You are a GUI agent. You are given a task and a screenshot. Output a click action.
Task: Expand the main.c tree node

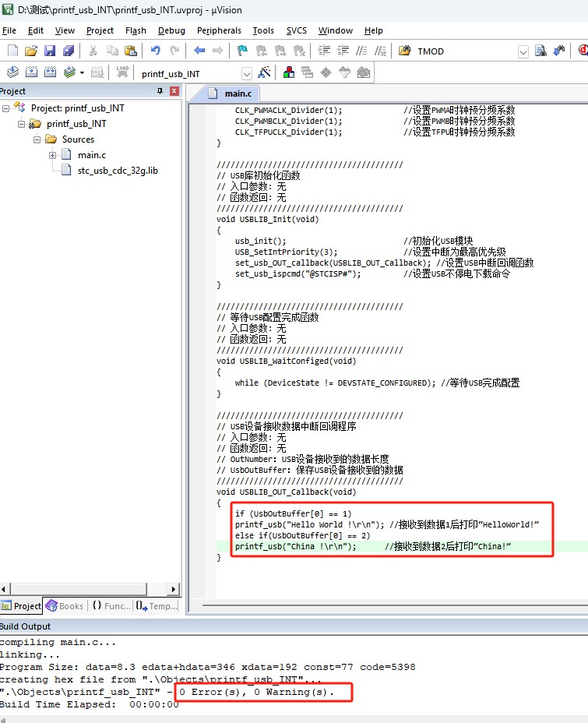pos(53,155)
